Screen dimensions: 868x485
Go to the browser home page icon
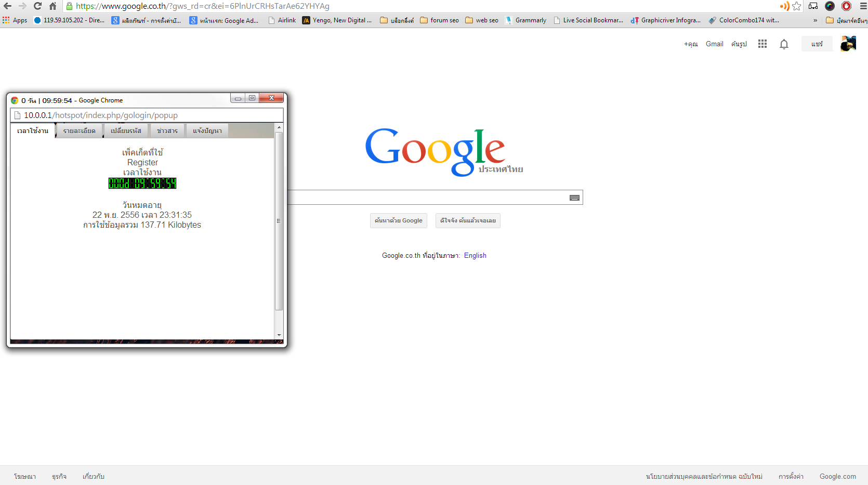point(52,6)
